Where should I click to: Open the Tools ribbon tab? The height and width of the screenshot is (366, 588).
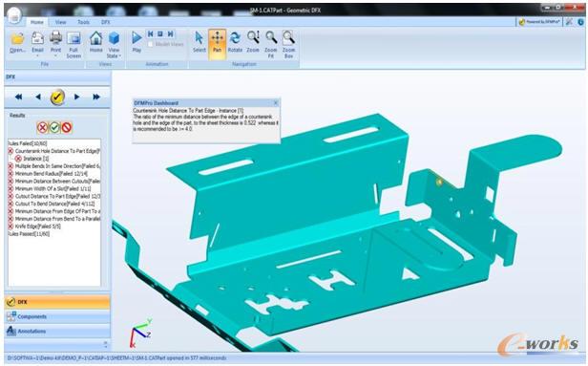[x=83, y=22]
